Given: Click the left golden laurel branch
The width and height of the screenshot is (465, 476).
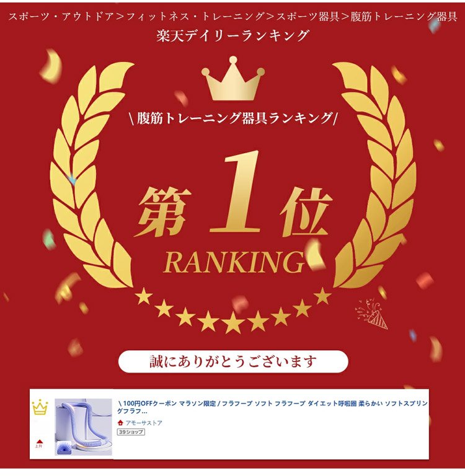Looking at the screenshot, I should 91,175.
